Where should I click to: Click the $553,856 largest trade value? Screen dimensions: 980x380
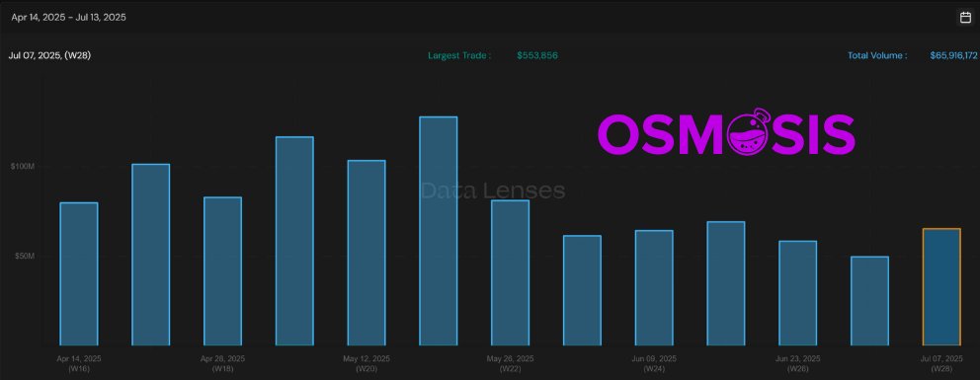click(537, 55)
